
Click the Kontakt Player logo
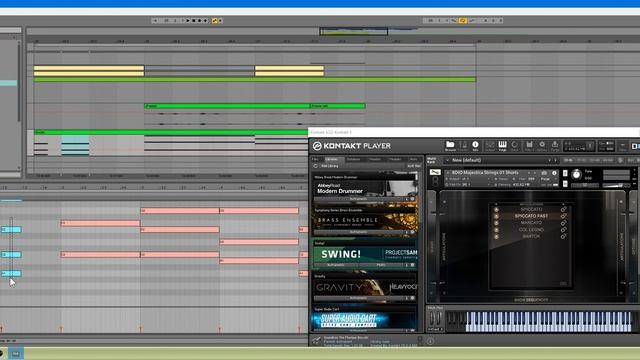(x=351, y=146)
